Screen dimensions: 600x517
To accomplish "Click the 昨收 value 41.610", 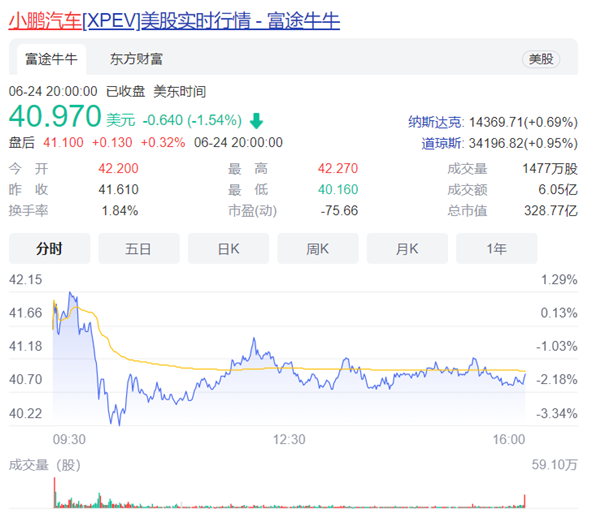I will 118,189.
